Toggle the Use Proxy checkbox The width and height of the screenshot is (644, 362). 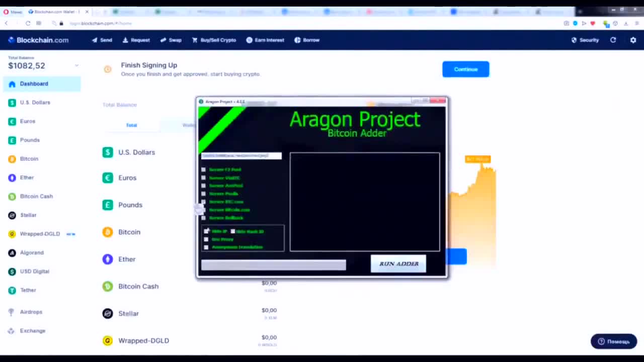[206, 239]
